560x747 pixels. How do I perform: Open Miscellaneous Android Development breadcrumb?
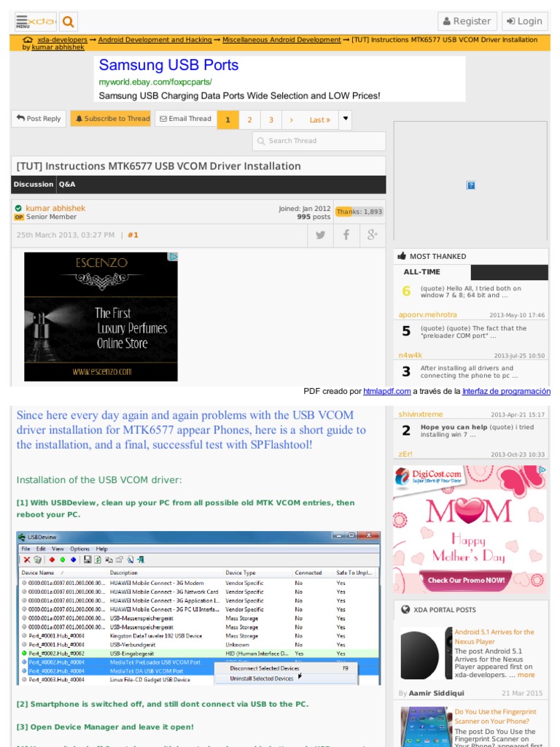pos(281,40)
